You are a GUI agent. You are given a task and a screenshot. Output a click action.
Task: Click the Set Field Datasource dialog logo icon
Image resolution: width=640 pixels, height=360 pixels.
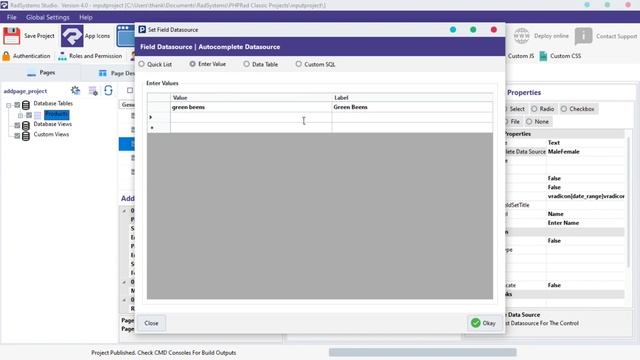142,29
